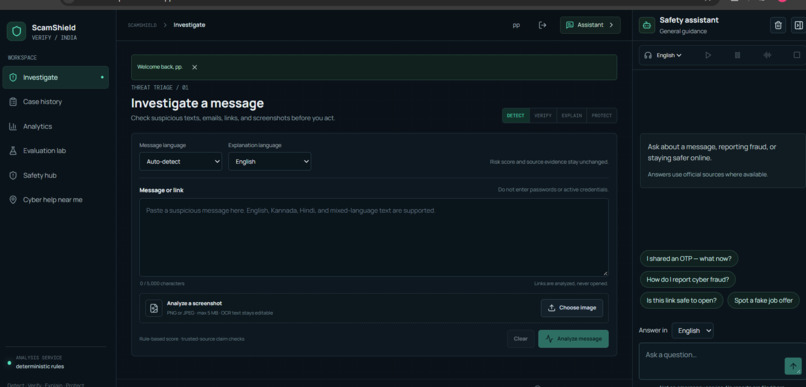Click the stop square button in voice bar
Image resolution: width=806 pixels, height=387 pixels.
tap(797, 55)
